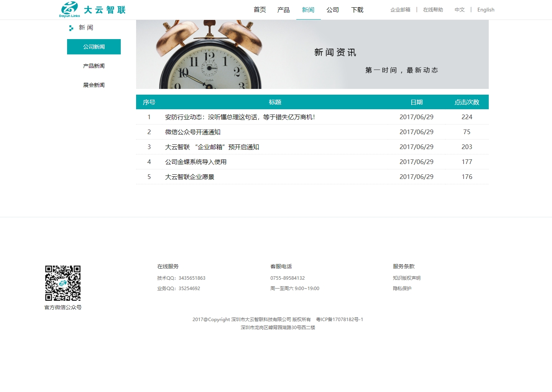The height and width of the screenshot is (392, 552).
Task: Click the QR code image
Action: pyautogui.click(x=63, y=283)
